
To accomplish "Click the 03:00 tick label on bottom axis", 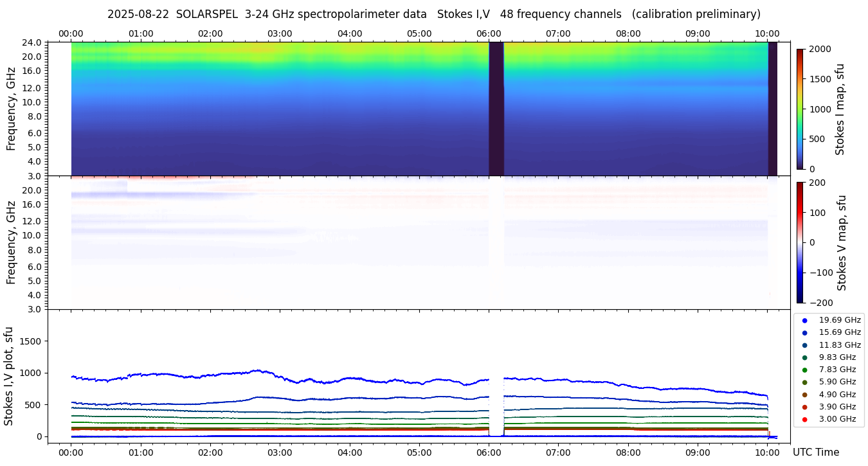I will pos(280,453).
